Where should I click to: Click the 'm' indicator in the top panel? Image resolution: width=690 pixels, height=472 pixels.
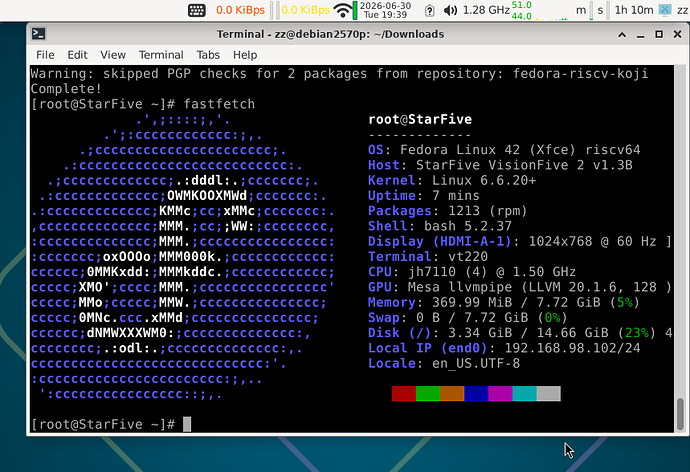click(581, 10)
